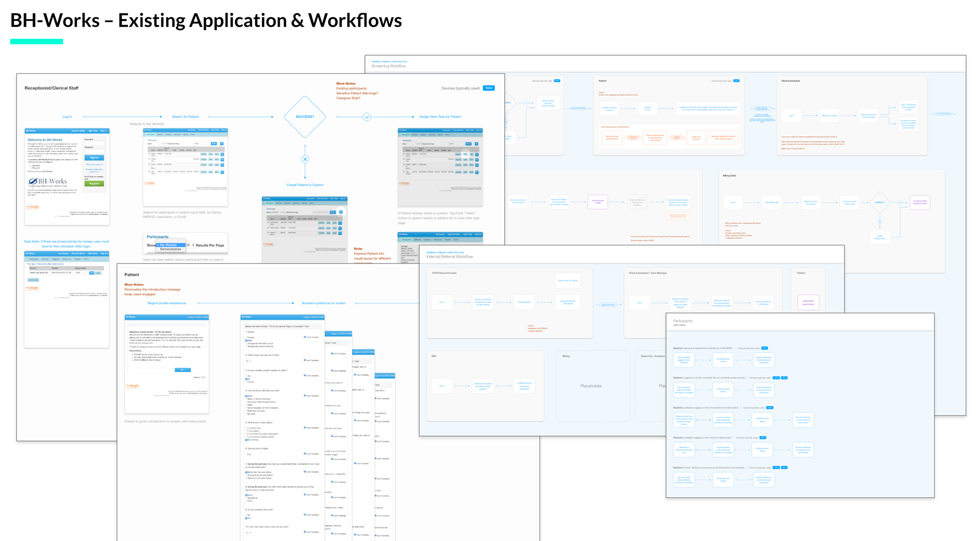
Task: Click Log In box in the BHP panel
Action: pos(442,386)
